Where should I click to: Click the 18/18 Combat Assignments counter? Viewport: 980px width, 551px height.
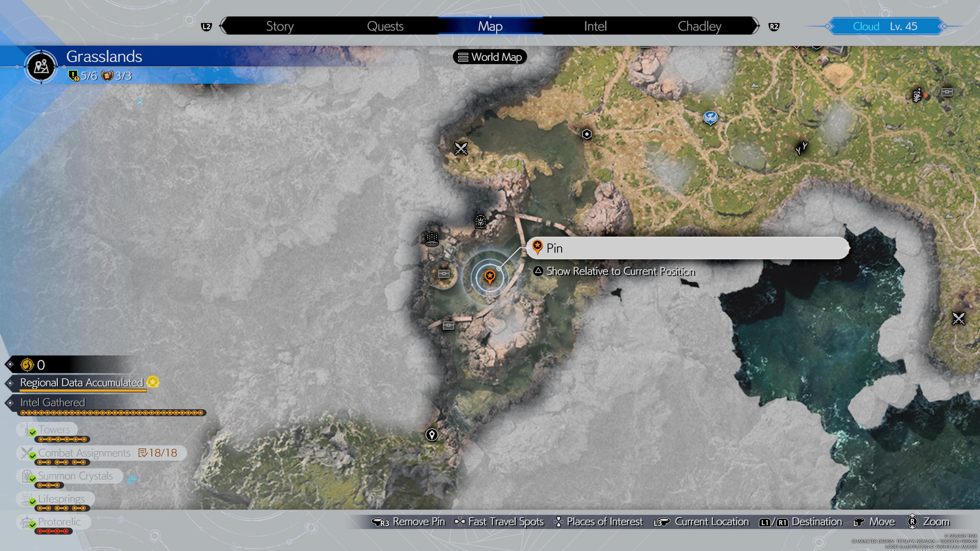coord(158,453)
